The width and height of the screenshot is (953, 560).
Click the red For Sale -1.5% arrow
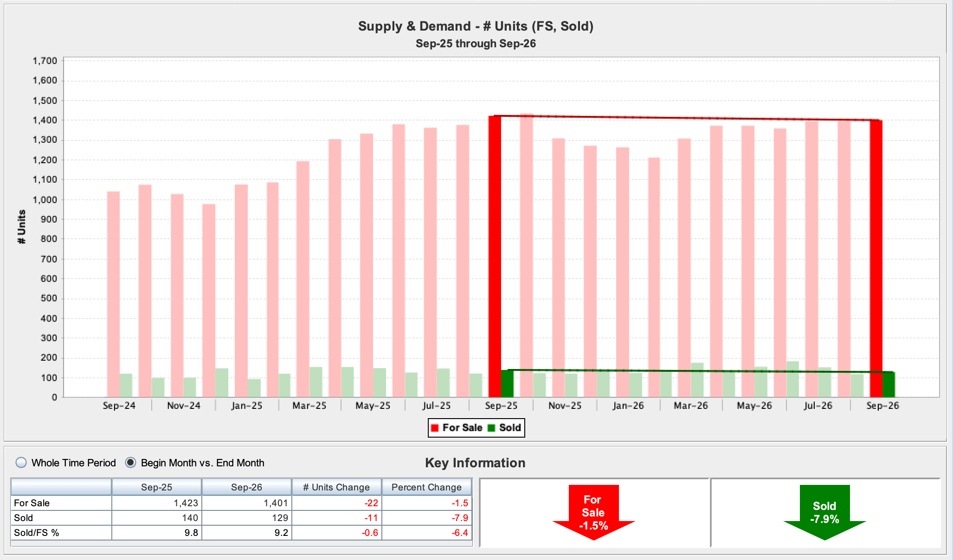click(x=593, y=512)
